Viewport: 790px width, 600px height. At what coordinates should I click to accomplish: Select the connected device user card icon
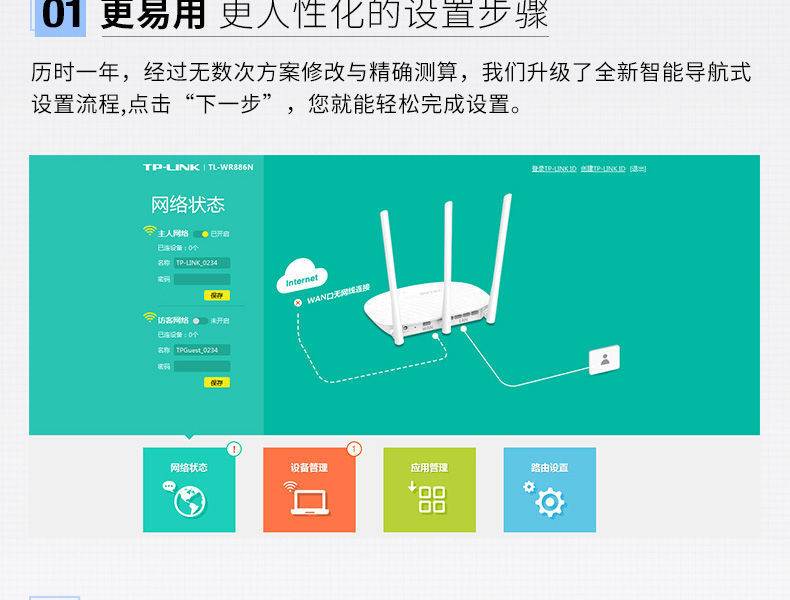(605, 360)
